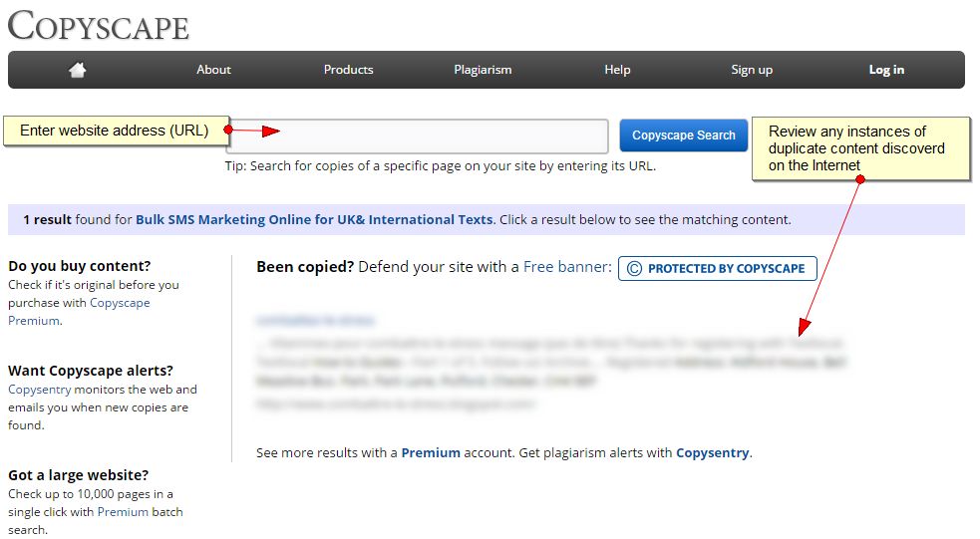Open the About menu item
980x539 pixels.
(213, 70)
